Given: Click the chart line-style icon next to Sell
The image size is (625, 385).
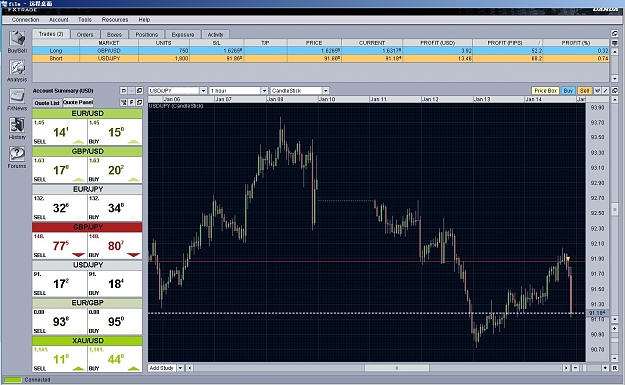Looking at the screenshot, I should (x=597, y=90).
